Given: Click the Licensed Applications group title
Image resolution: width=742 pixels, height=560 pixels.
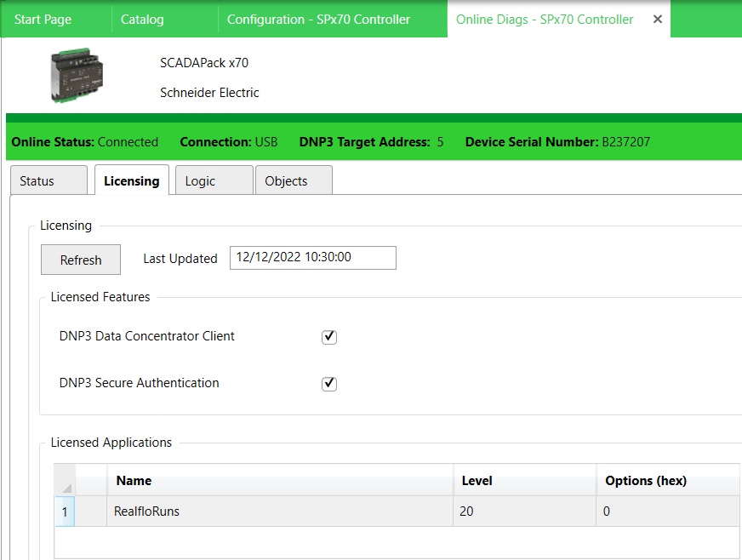Looking at the screenshot, I should (x=111, y=443).
